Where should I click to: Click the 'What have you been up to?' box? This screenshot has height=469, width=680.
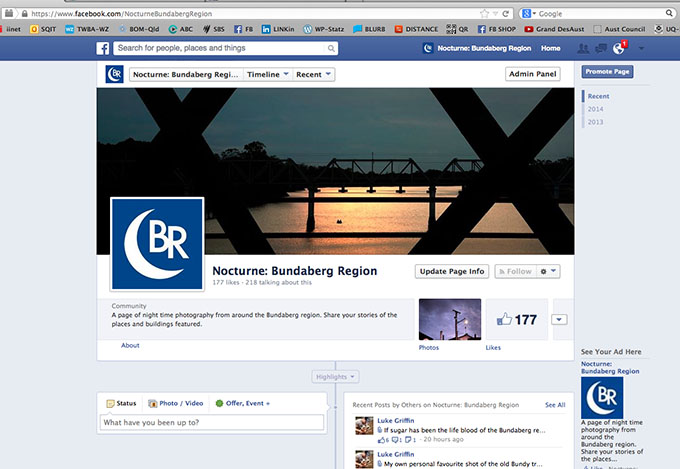212,423
